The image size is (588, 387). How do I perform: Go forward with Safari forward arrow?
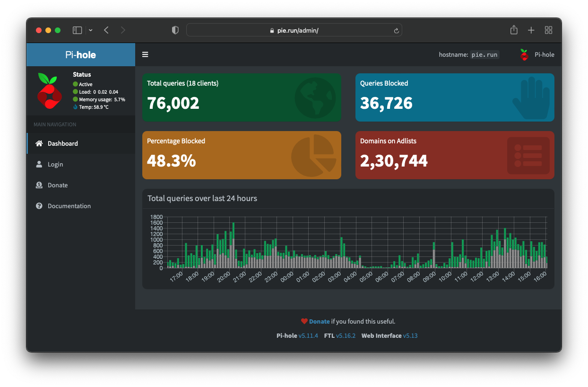tap(123, 30)
